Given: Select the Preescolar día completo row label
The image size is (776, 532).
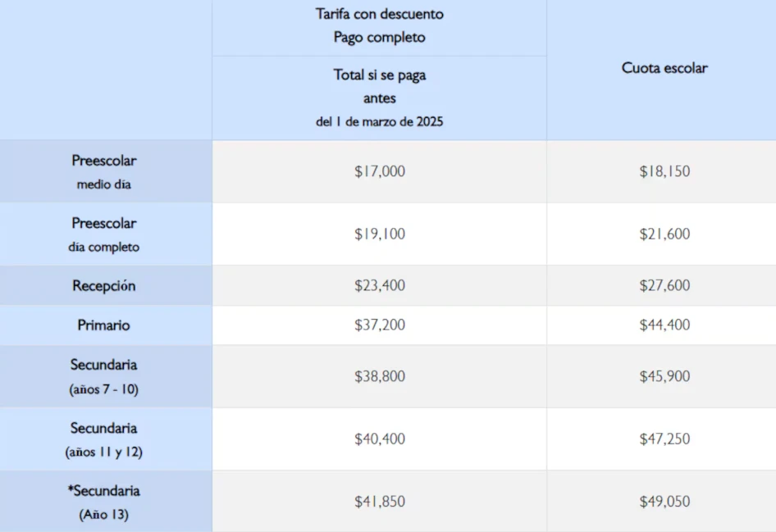Looking at the screenshot, I should coord(104,234).
